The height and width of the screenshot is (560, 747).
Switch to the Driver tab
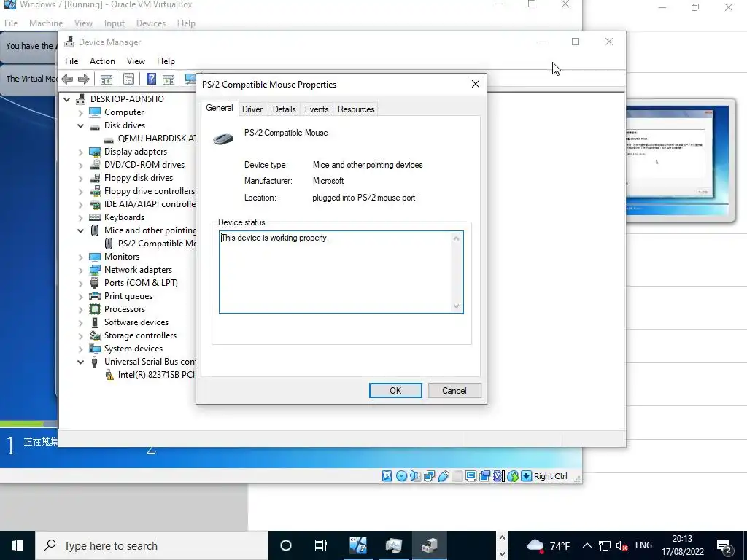point(252,109)
